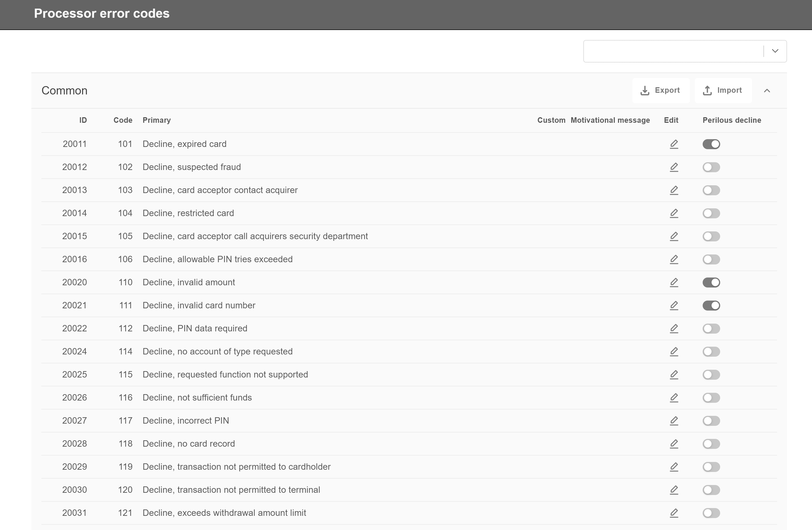
Task: Edit the 'Decline, expired card' row
Action: point(674,144)
